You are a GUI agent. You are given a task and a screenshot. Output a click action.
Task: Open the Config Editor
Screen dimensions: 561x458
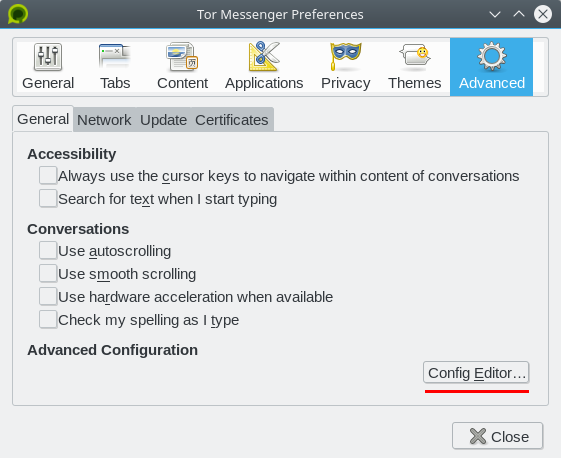point(476,372)
